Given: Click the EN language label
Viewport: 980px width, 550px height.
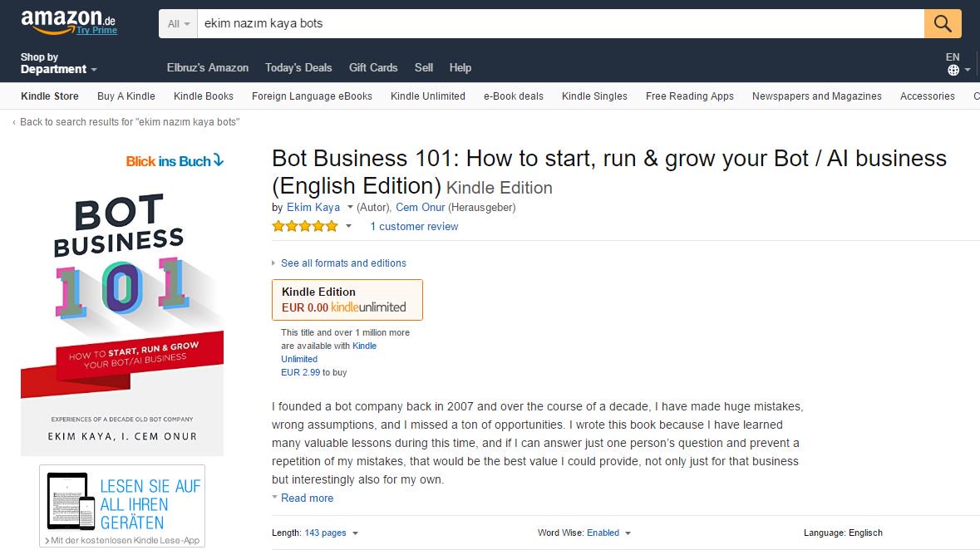Looking at the screenshot, I should pos(953,56).
